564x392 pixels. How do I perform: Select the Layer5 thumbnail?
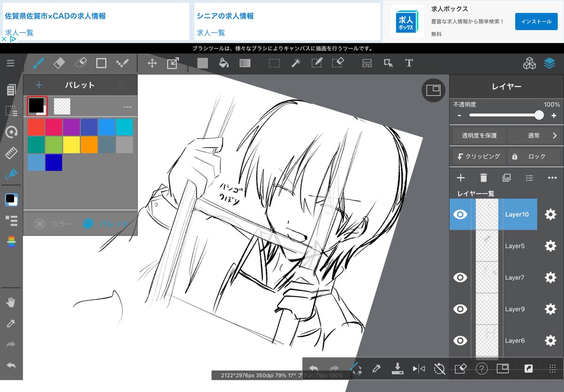pos(487,246)
